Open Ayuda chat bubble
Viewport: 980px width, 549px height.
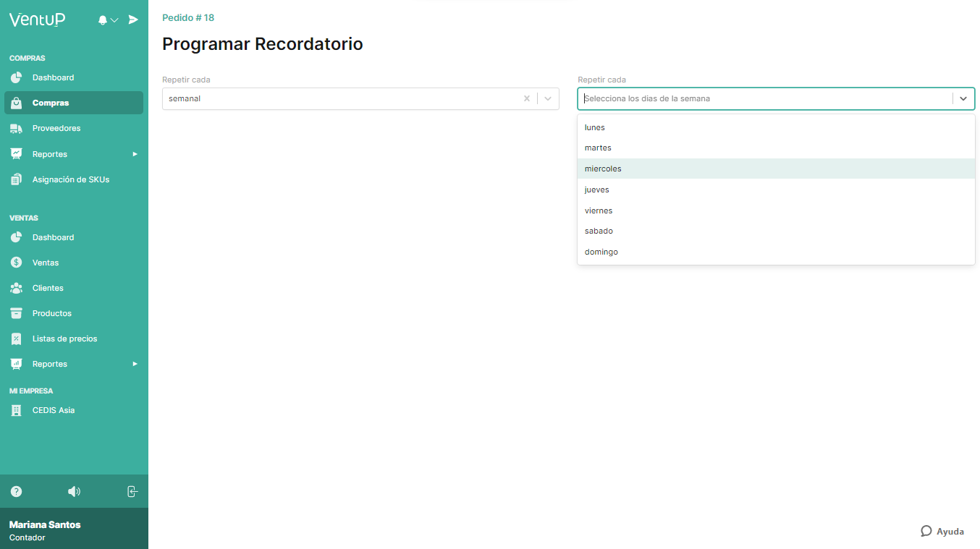click(942, 531)
